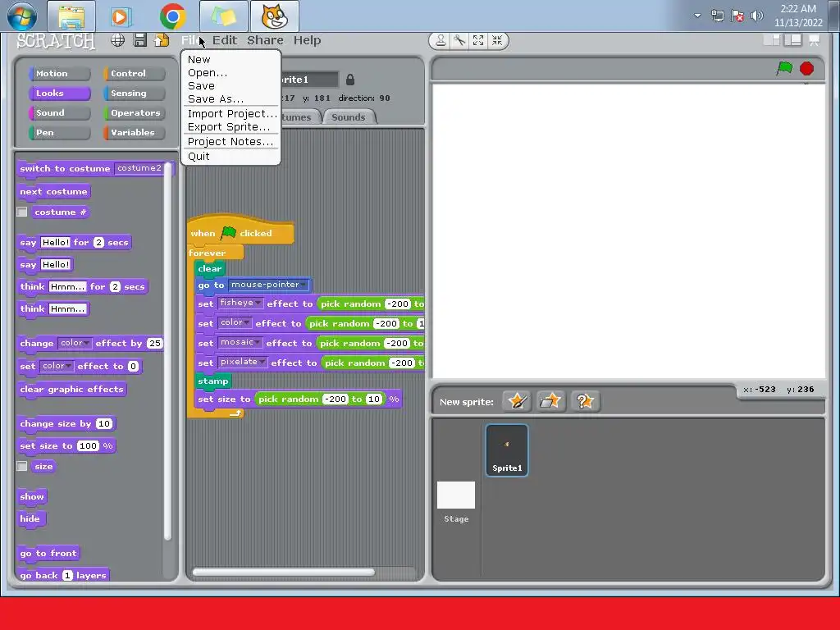The image size is (840, 630).
Task: Click the scripts area horizontal scrollbar
Action: pyautogui.click(x=283, y=572)
